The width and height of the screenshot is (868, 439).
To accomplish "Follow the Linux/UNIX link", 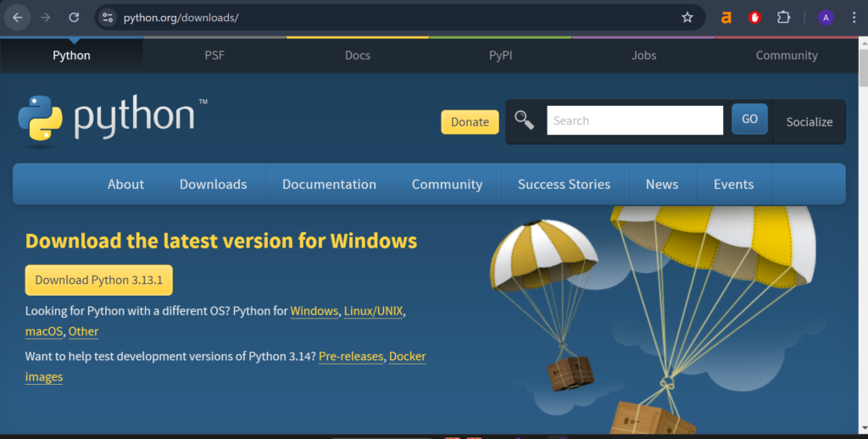I will point(373,311).
